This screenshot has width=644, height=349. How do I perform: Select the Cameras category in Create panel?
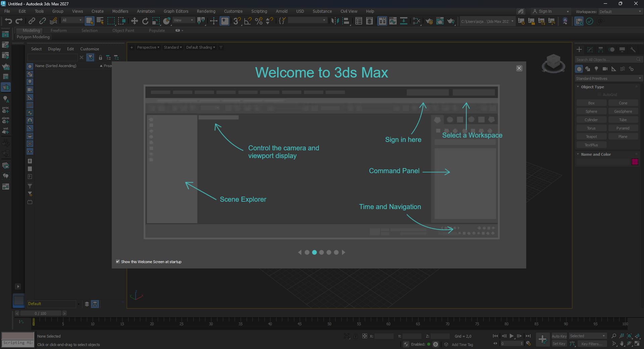tap(605, 69)
